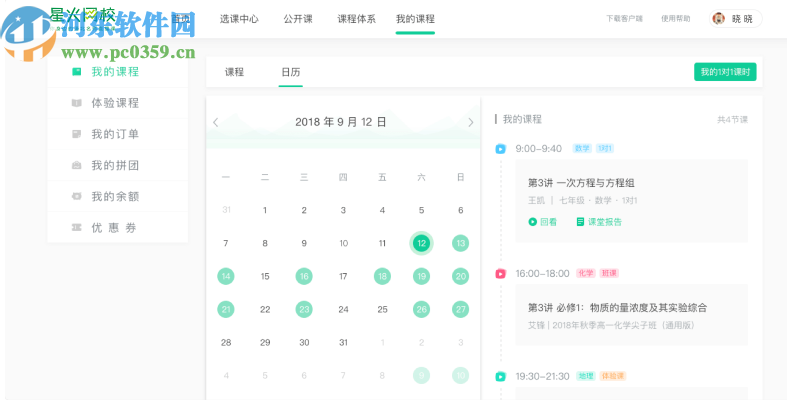This screenshot has width=787, height=418.
Task: Open the 课堂报告 link
Action: [605, 222]
